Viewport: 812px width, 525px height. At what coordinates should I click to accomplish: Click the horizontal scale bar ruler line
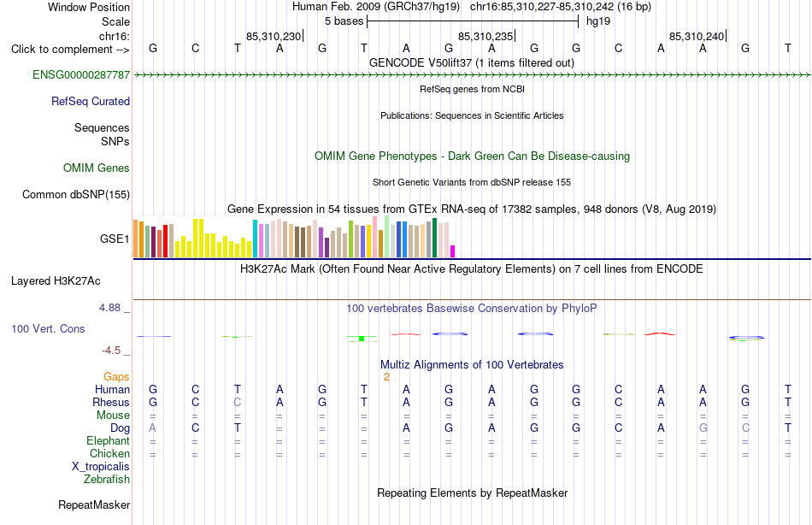473,21
